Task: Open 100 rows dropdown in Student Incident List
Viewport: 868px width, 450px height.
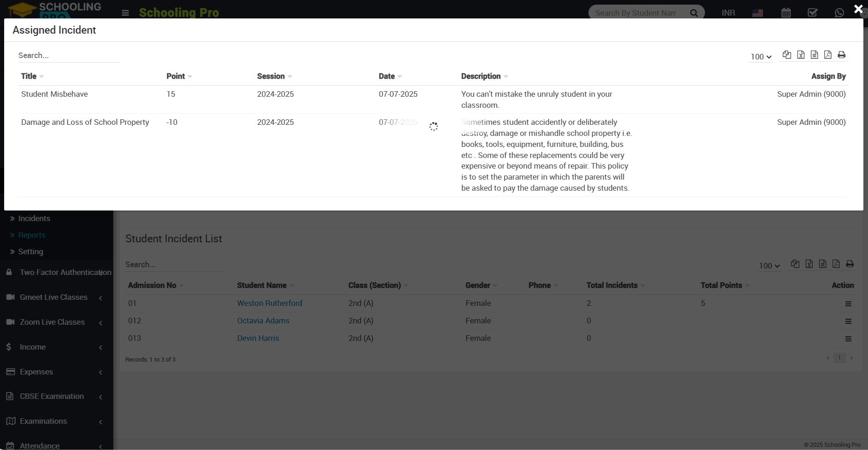Action: tap(769, 266)
